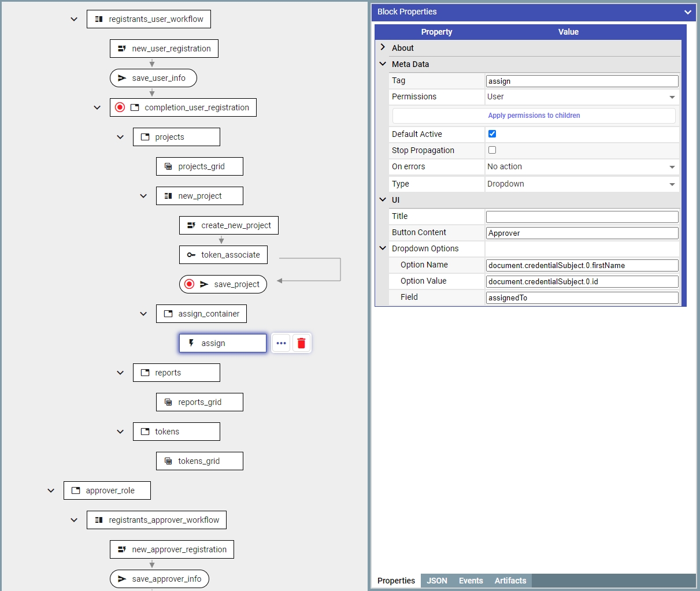Collapse the new_project tree node
Viewport: 700px width, 591px height.
[143, 196]
